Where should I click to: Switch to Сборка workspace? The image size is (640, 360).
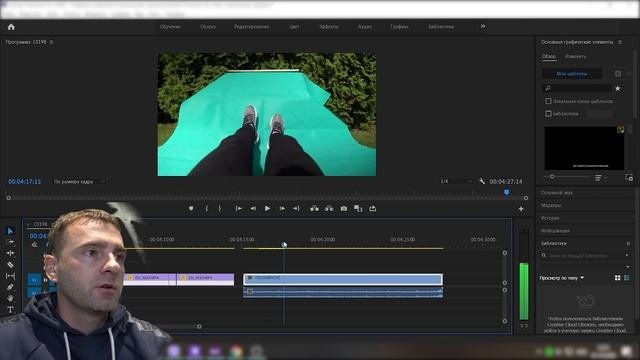(208, 27)
